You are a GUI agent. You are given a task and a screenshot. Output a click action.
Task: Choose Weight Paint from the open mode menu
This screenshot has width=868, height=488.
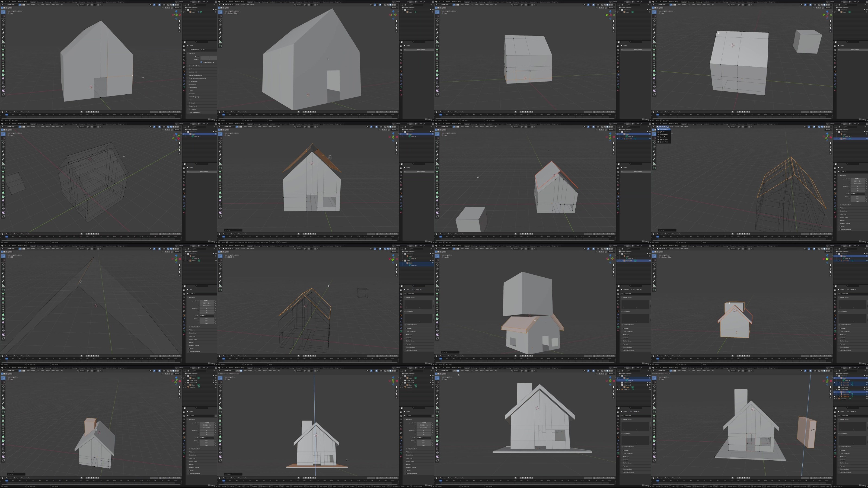point(663,140)
